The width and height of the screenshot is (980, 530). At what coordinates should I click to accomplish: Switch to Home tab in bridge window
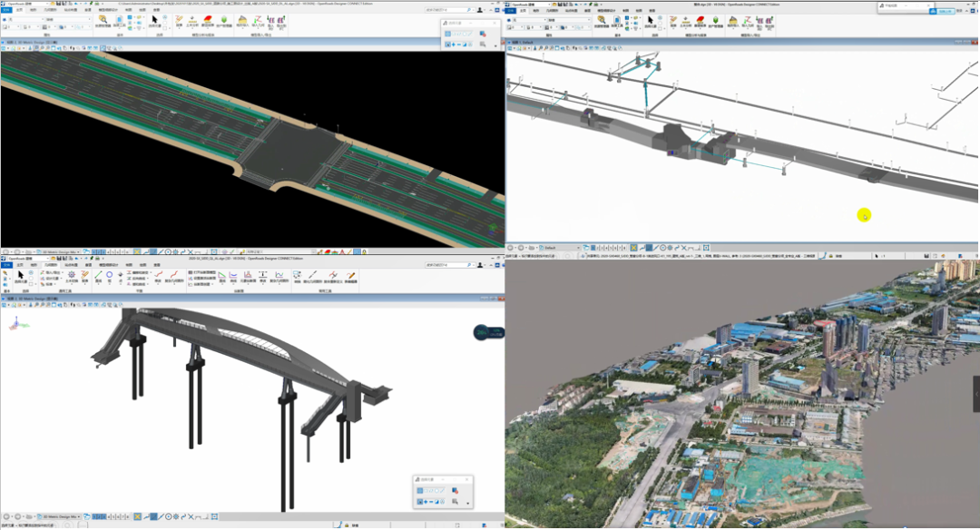(20, 265)
